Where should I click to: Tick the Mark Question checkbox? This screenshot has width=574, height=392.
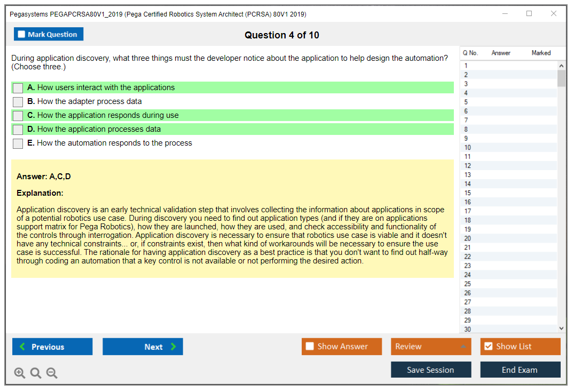pyautogui.click(x=21, y=34)
